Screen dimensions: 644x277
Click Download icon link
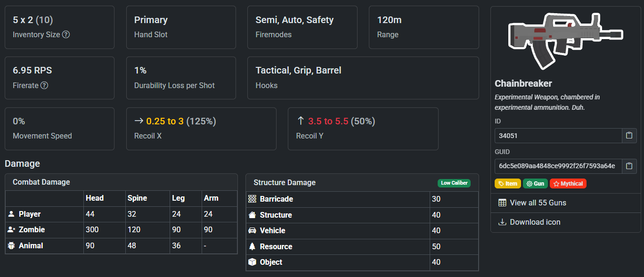[x=530, y=222]
